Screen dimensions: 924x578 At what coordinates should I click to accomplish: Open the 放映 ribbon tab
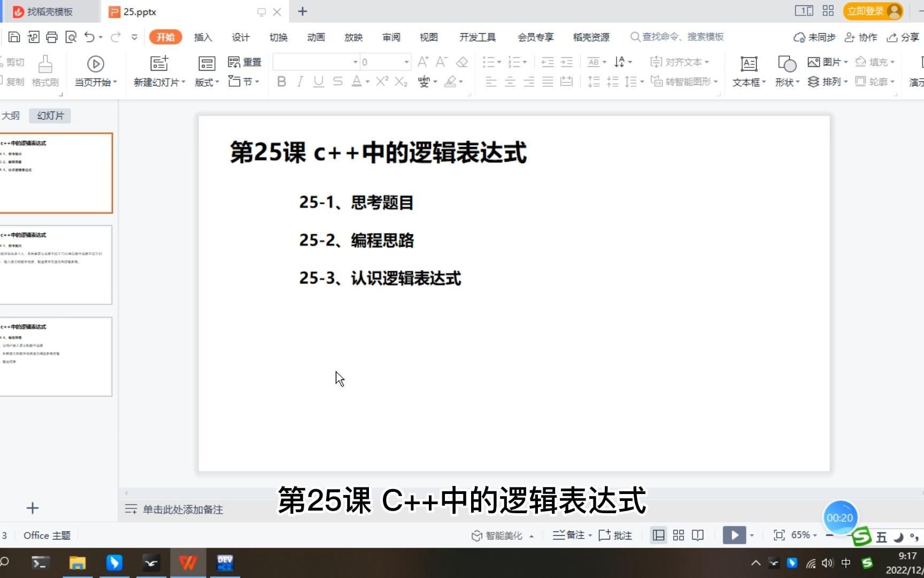point(353,37)
